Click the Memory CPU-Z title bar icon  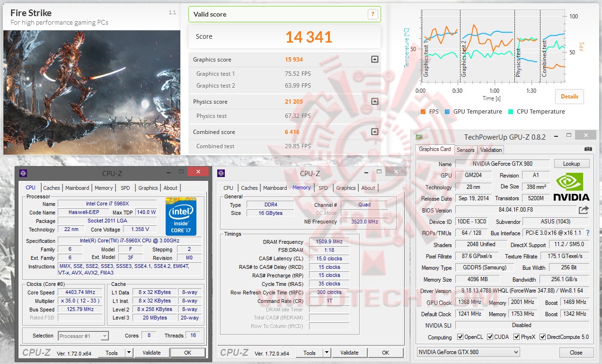pyautogui.click(x=221, y=173)
